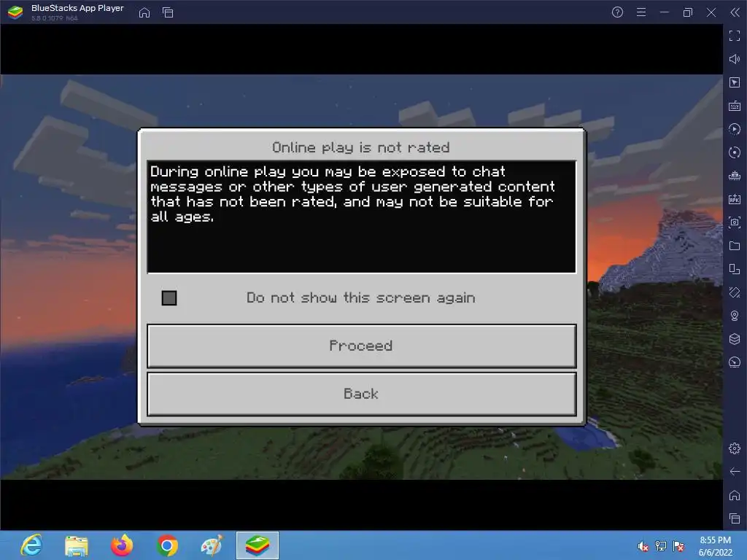Click the back arrow in sidebar

click(734, 472)
